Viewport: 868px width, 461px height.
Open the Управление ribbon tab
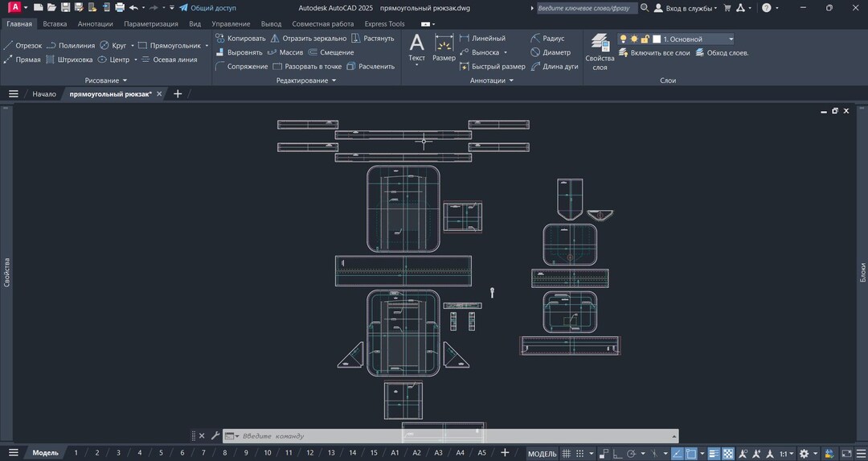231,24
